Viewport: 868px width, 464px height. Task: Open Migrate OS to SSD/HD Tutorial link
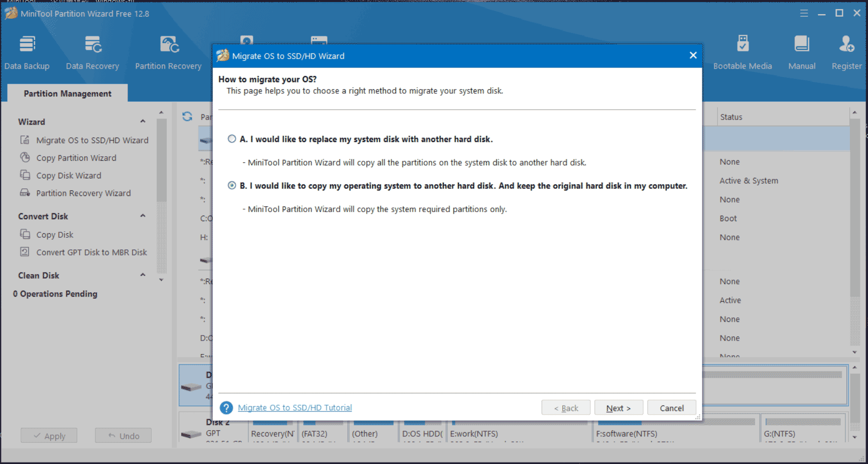click(295, 408)
